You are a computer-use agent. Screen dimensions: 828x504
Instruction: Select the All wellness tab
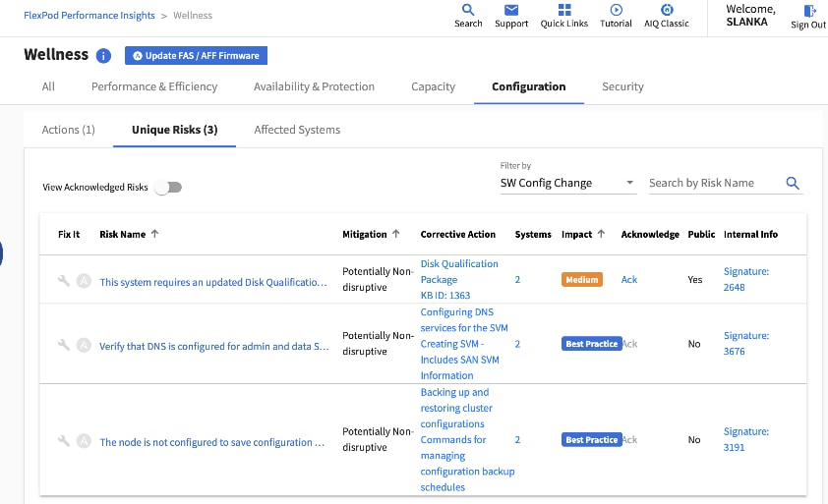(x=48, y=86)
